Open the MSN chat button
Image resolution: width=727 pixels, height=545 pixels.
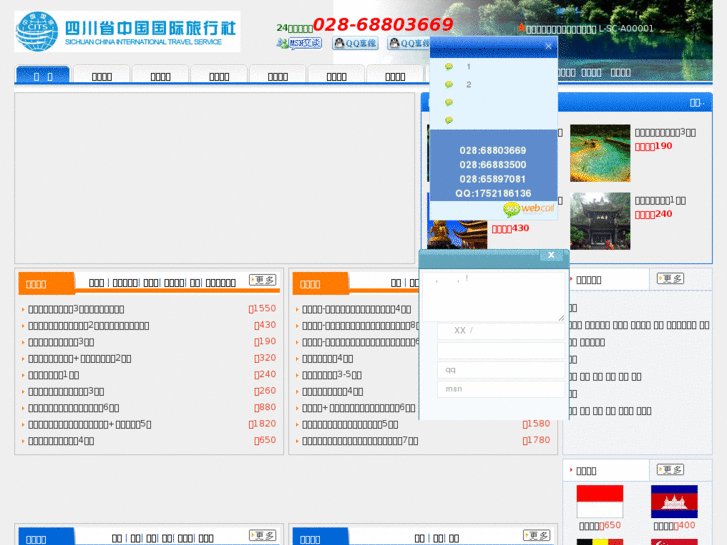(300, 44)
